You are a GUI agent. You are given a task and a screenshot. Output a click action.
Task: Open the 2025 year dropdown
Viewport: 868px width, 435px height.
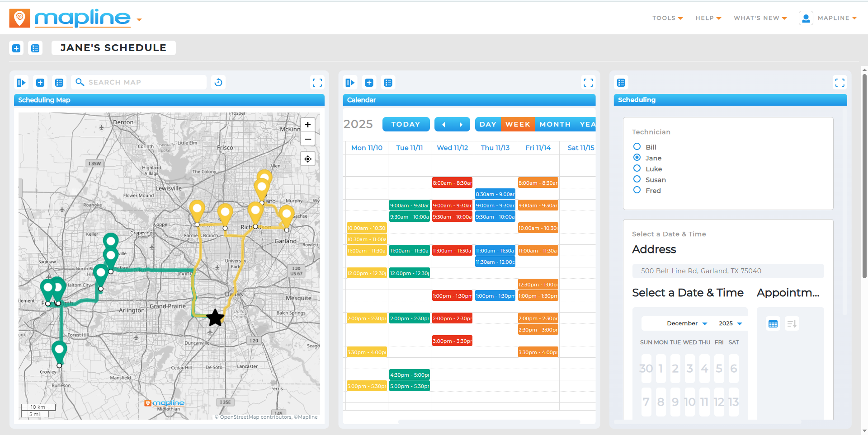coord(729,323)
